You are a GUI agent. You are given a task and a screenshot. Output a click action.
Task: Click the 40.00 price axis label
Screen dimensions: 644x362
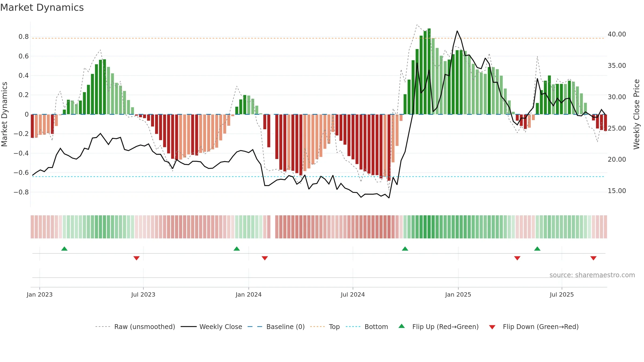pyautogui.click(x=617, y=34)
